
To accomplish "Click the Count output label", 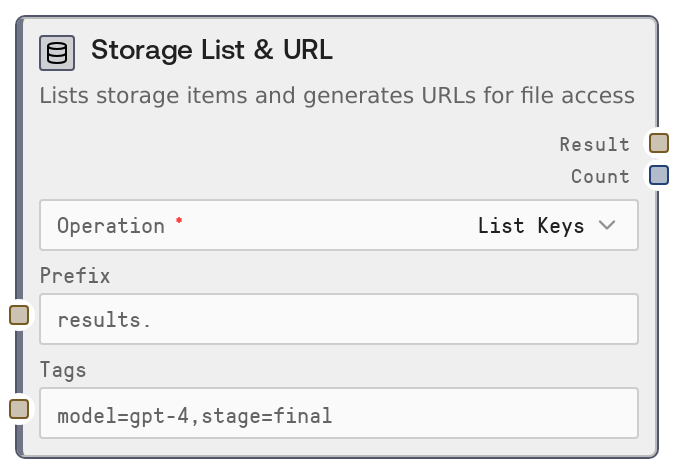I will (x=600, y=176).
